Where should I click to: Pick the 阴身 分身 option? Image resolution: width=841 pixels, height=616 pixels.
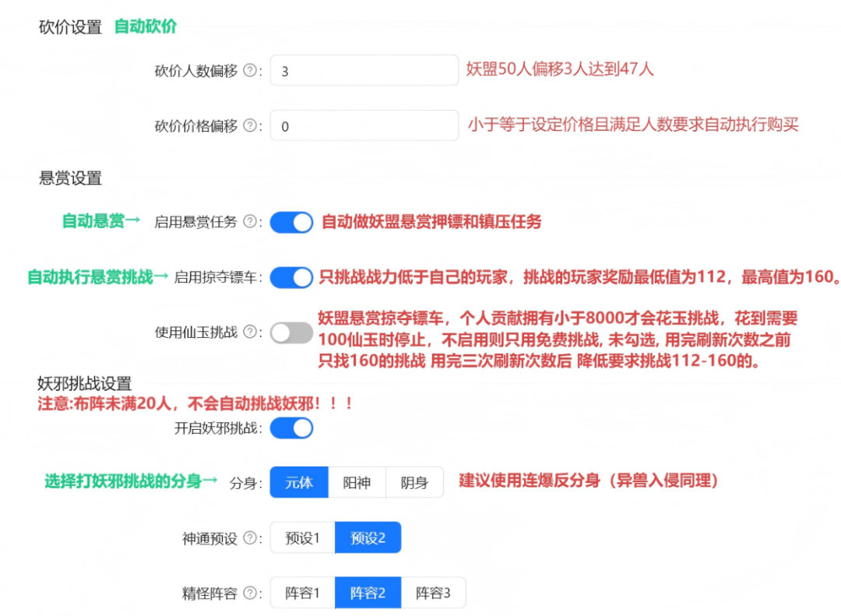414,482
